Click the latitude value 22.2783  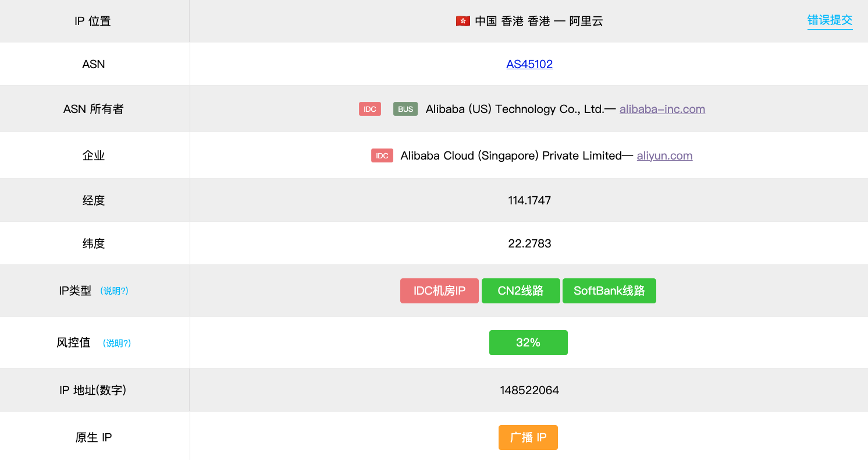pyautogui.click(x=529, y=243)
